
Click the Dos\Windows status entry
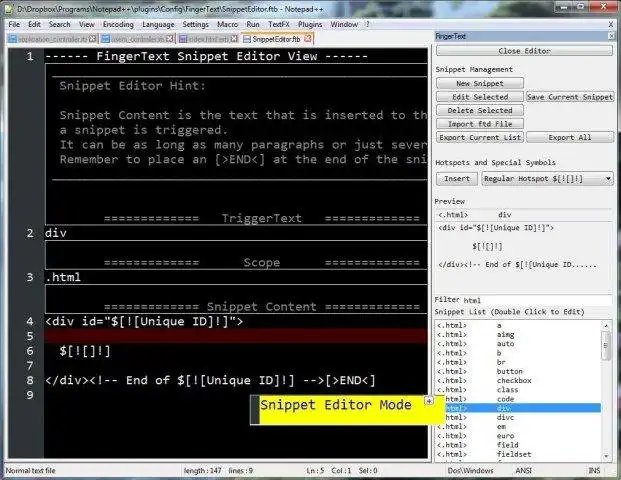470,470
